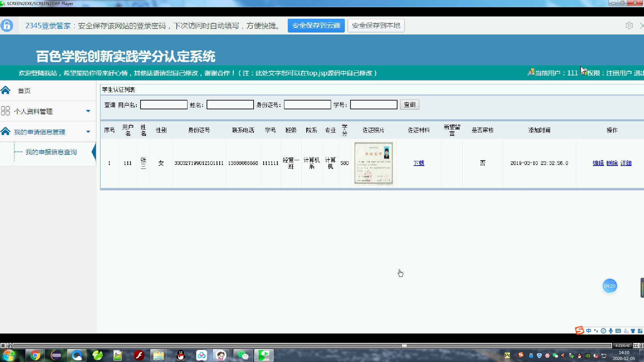Click in 姓名 search input field

click(230, 105)
